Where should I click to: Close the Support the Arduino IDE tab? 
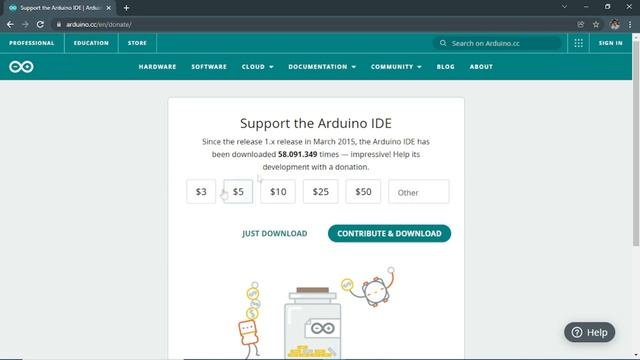[109, 8]
